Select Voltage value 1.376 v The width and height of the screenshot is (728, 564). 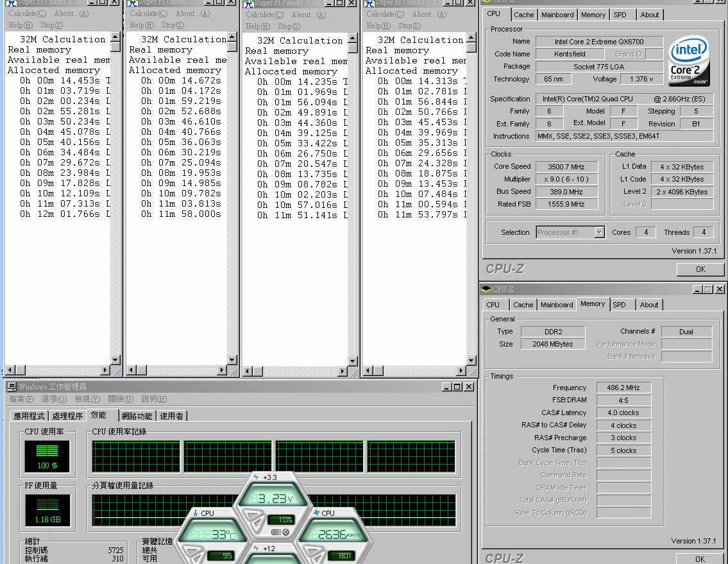[641, 79]
